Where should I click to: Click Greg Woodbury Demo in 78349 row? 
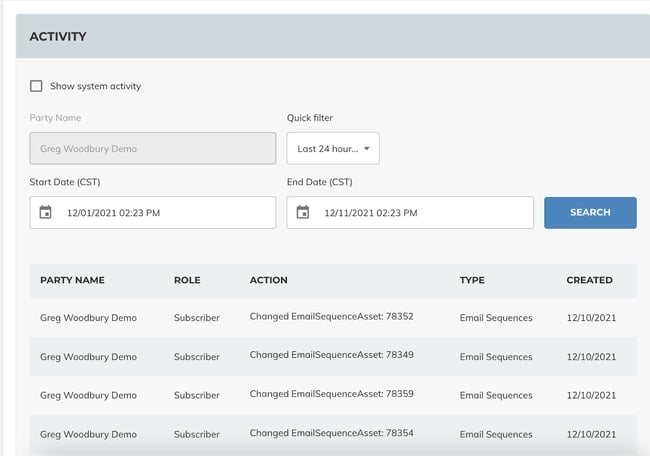tap(88, 357)
